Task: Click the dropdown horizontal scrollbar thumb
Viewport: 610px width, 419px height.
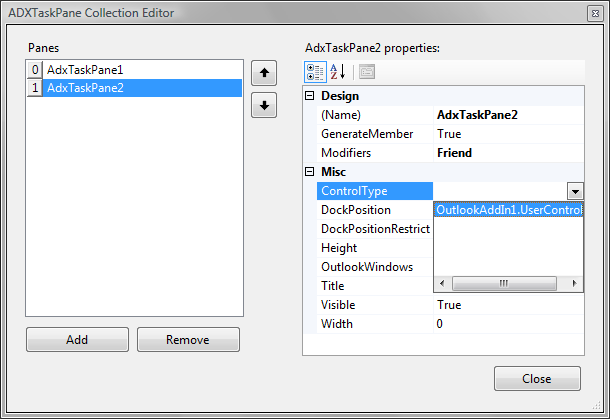Action: pyautogui.click(x=504, y=284)
